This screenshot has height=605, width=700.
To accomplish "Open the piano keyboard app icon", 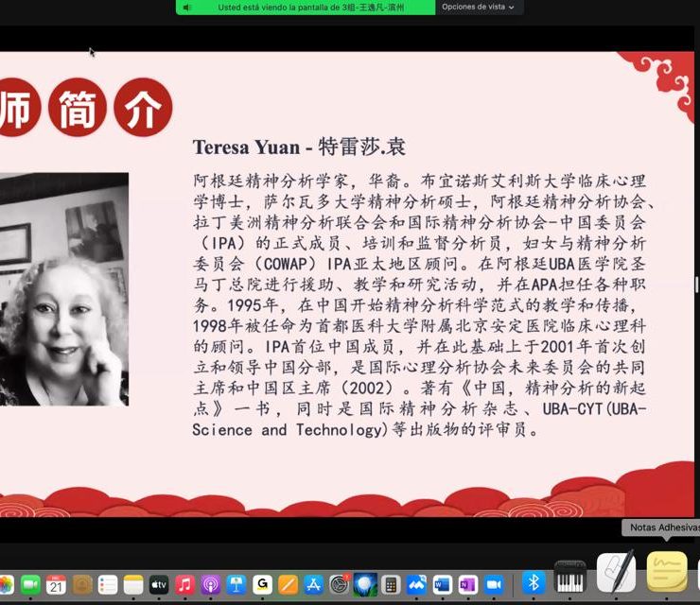I will tap(570, 579).
